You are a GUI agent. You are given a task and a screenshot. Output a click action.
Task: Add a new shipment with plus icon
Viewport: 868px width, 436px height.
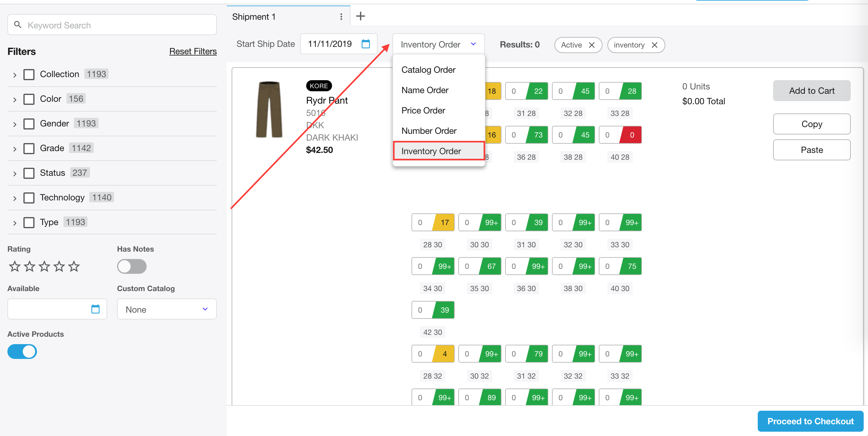(x=360, y=16)
